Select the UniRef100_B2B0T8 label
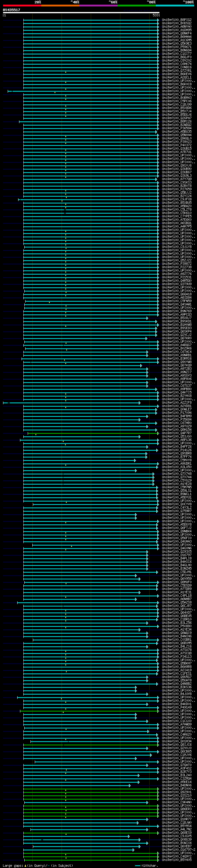The height and width of the screenshot is (868, 197). point(176,186)
